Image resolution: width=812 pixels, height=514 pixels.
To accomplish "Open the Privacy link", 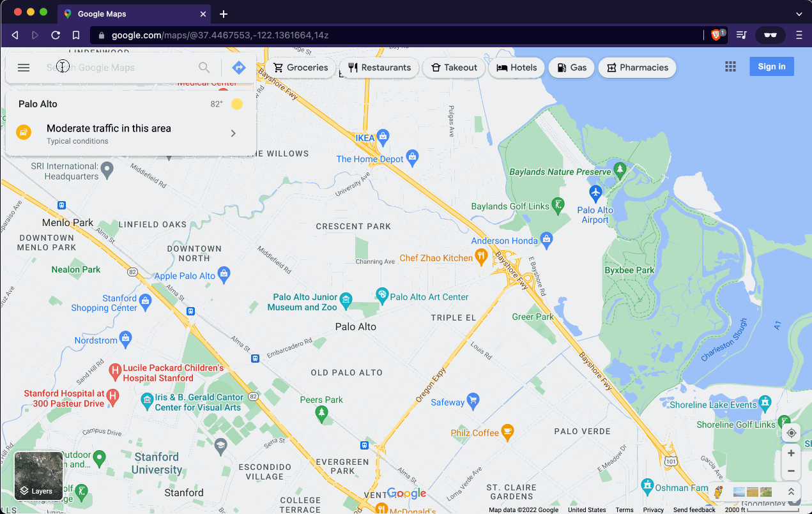I will (x=654, y=510).
